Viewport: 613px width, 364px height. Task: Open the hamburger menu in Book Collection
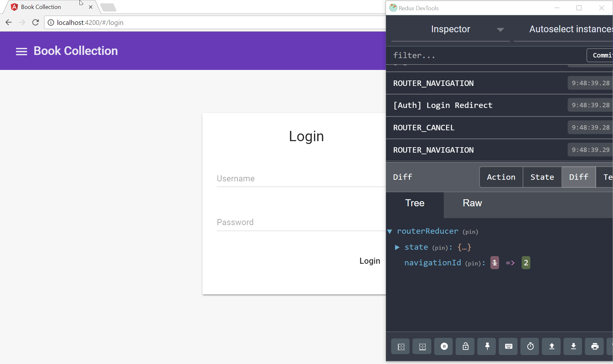pos(21,51)
